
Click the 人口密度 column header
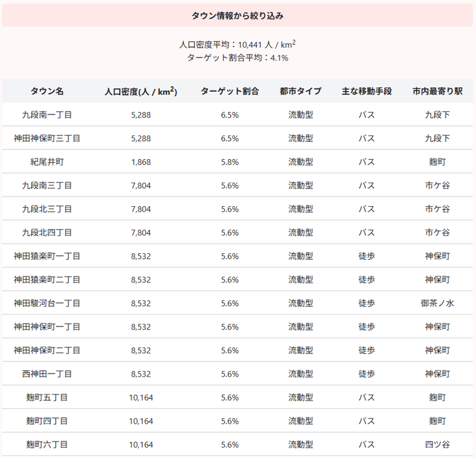click(x=141, y=91)
